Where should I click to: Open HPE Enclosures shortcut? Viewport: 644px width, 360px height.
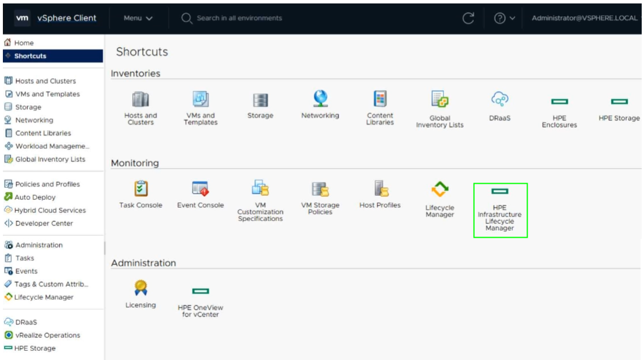559,113
